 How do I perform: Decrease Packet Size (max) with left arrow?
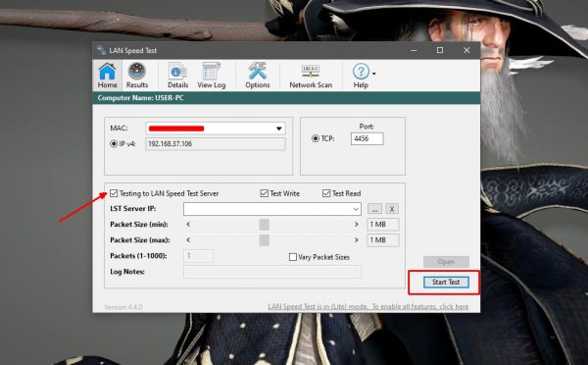(188, 240)
